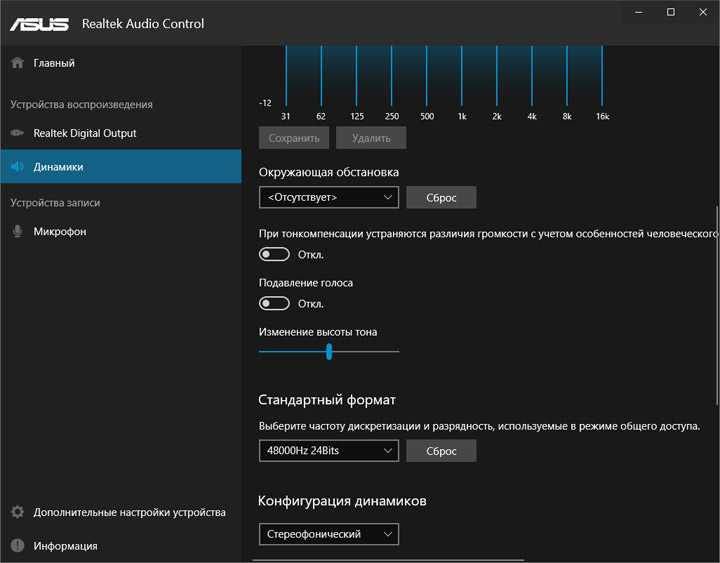The image size is (720, 563).
Task: Click the Realtek Digital Output device icon
Action: (x=17, y=133)
